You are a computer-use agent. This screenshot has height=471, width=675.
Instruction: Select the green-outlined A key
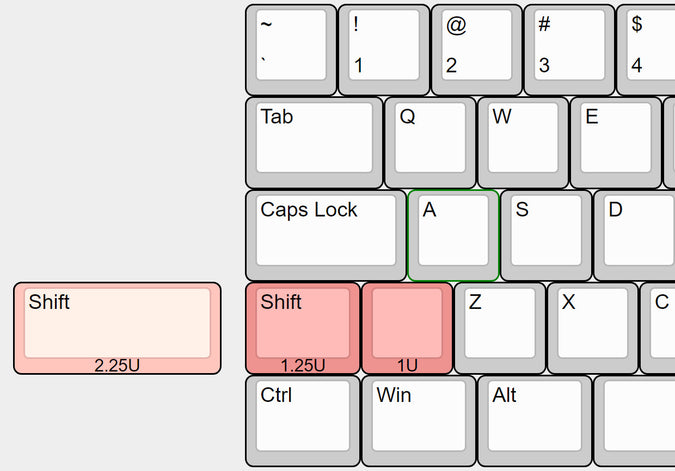click(453, 235)
